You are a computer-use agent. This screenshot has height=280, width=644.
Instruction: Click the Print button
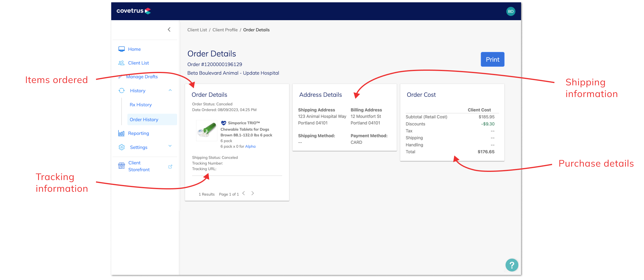492,59
